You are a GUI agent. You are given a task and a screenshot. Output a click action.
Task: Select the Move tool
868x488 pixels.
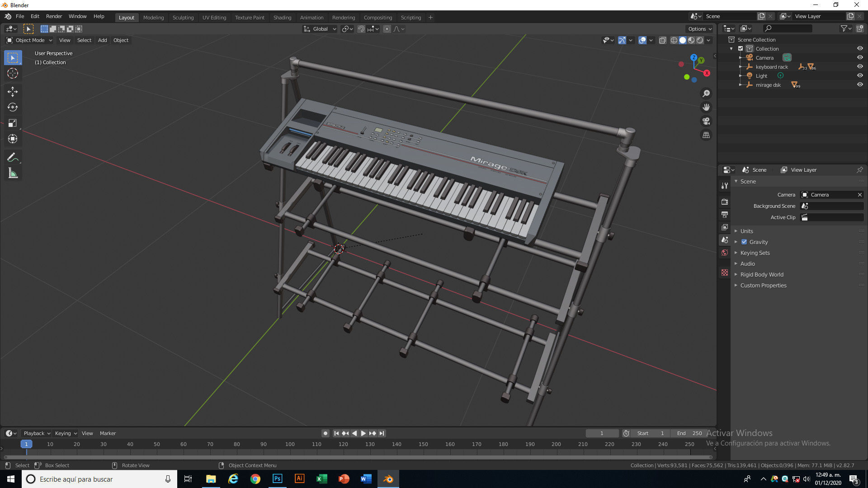tap(13, 92)
